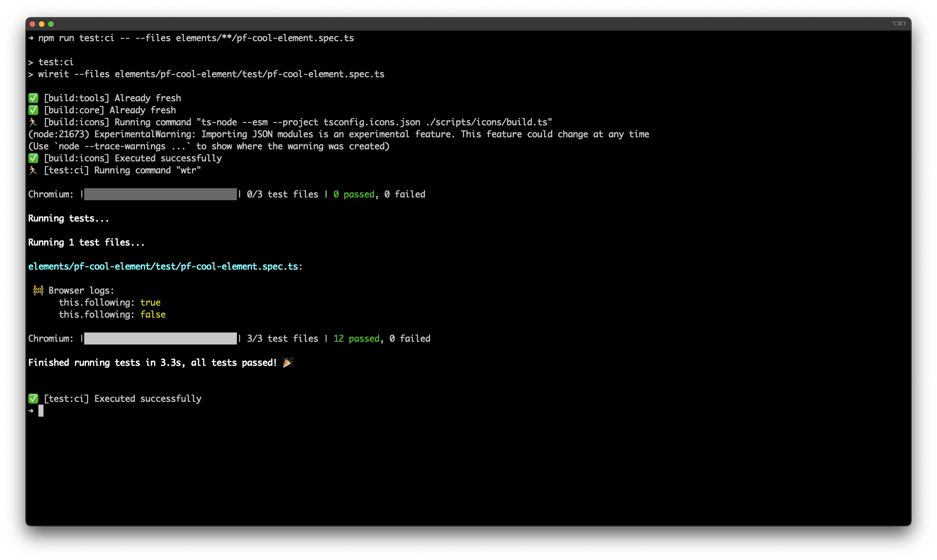Select the yellow false value under Browser logs

pos(153,314)
